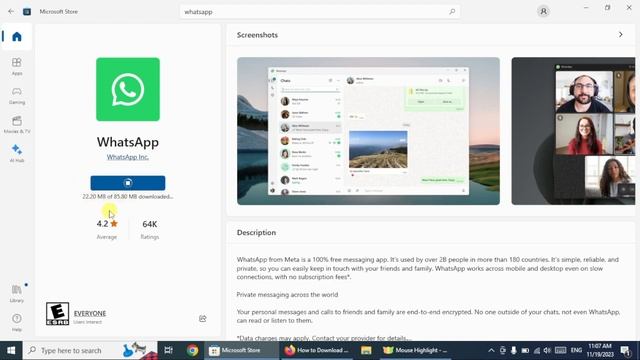Expand Screenshots with the chevron arrow
640x360 pixels.
tap(620, 35)
